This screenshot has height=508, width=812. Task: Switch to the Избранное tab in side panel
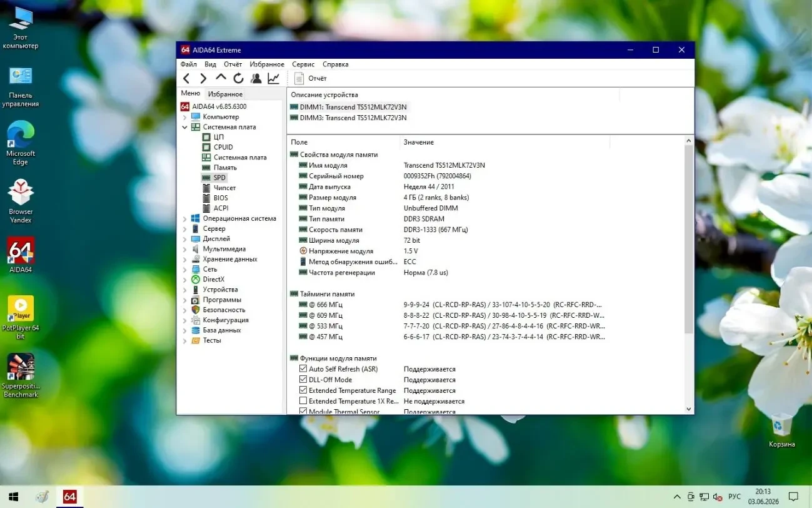coord(225,94)
